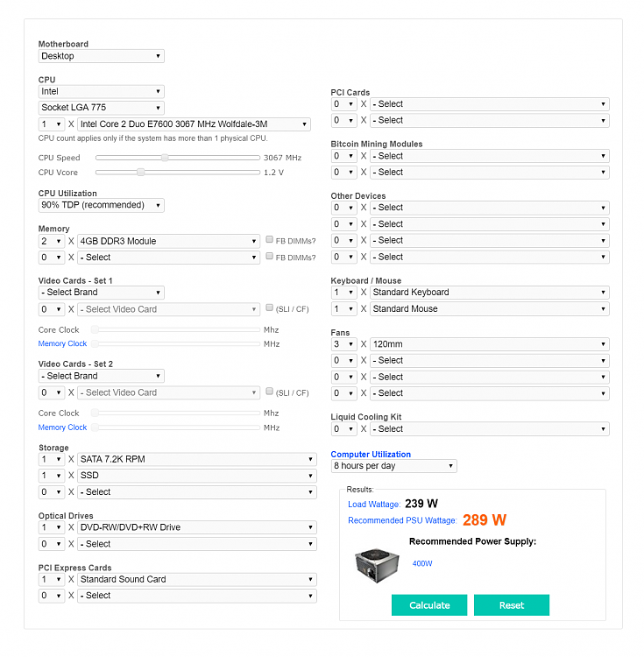
Task: Open the SATA 7.2K RPM storage dropdown
Action: (197, 459)
